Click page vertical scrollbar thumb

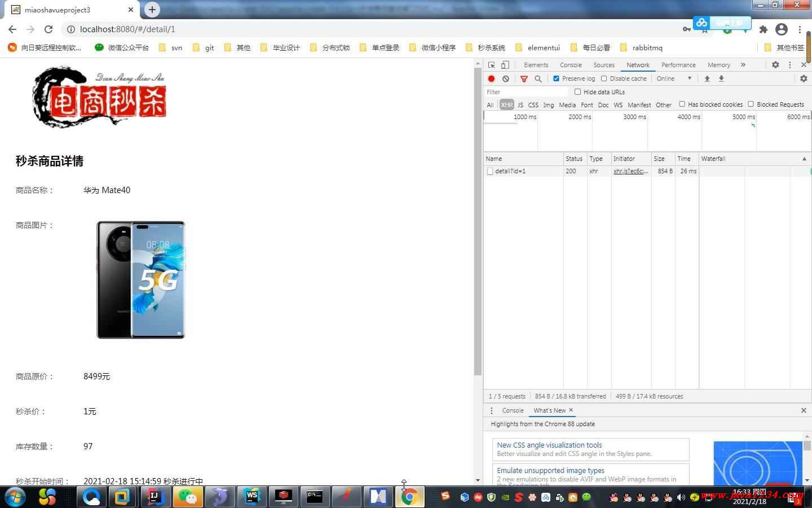coord(478,222)
